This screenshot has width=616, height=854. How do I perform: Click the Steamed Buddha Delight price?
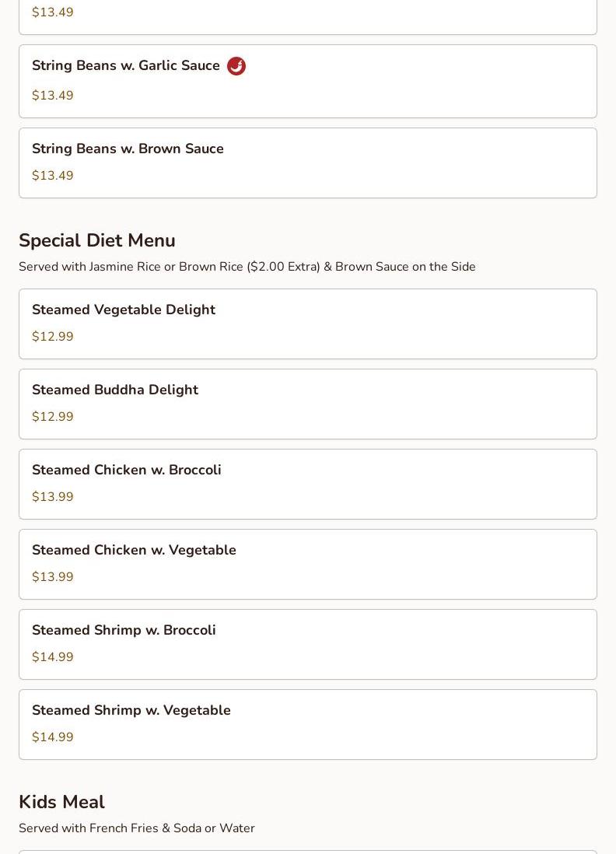[x=53, y=417]
